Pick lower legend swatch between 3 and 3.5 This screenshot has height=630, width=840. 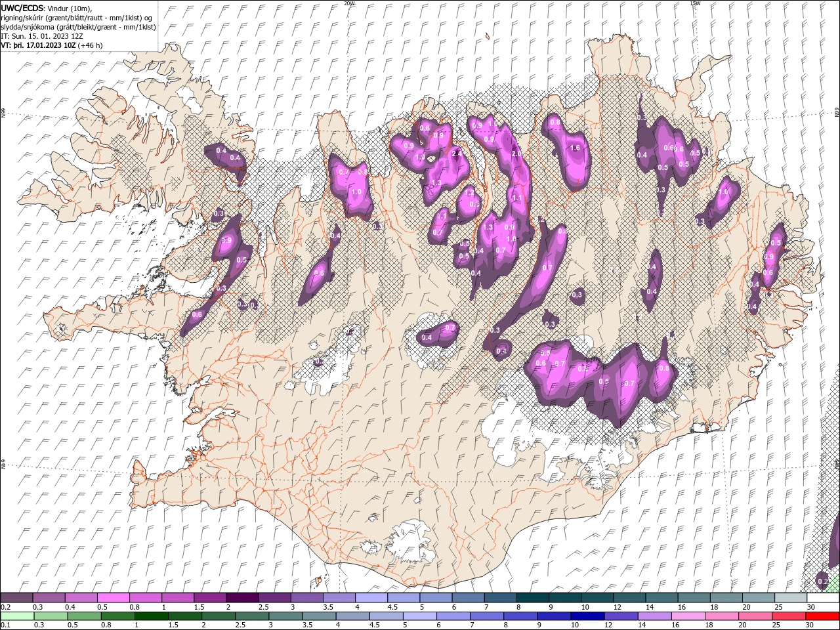pyautogui.click(x=285, y=616)
